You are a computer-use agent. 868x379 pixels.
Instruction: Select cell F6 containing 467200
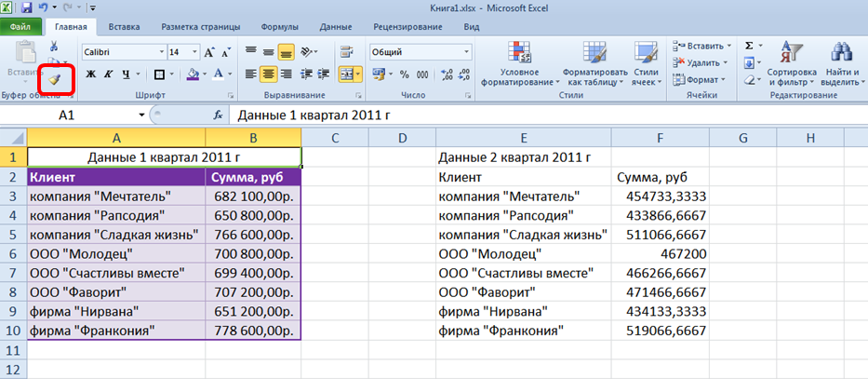tap(660, 253)
